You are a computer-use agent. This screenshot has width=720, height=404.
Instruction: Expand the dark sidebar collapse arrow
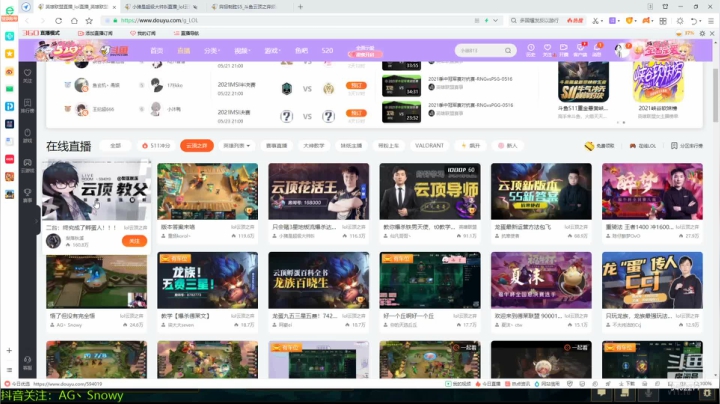pos(37,221)
